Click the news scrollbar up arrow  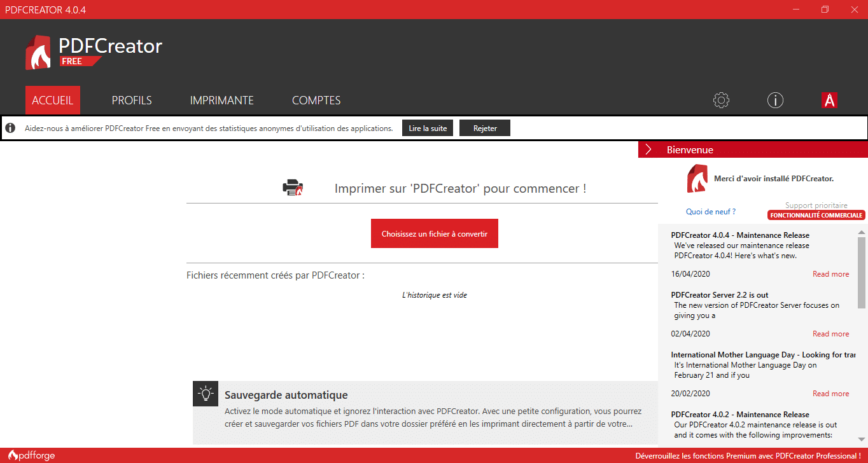pyautogui.click(x=862, y=231)
